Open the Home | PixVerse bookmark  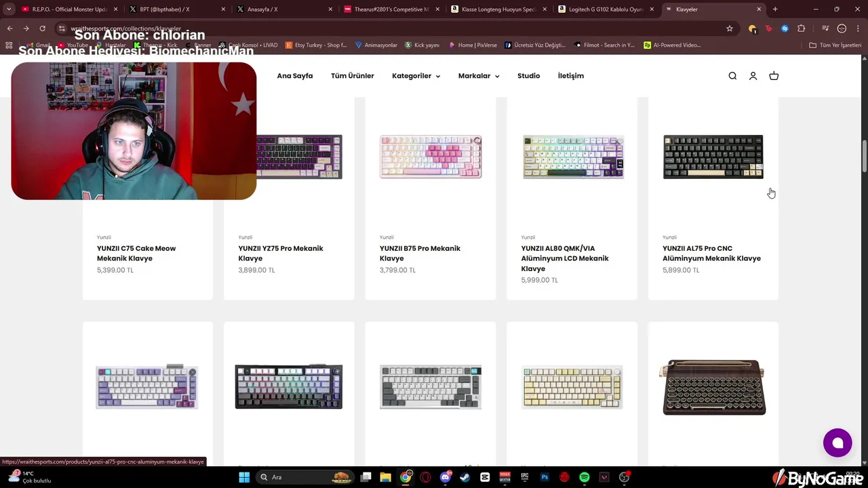tap(473, 45)
